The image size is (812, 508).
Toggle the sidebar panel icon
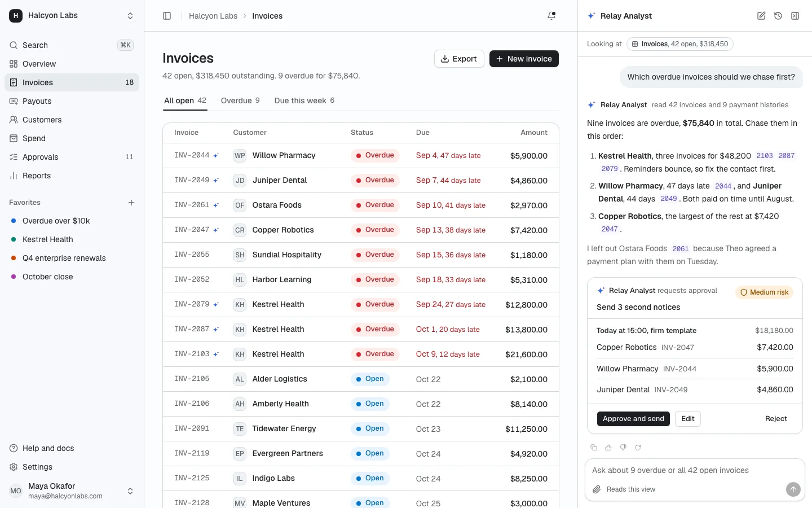click(x=167, y=16)
